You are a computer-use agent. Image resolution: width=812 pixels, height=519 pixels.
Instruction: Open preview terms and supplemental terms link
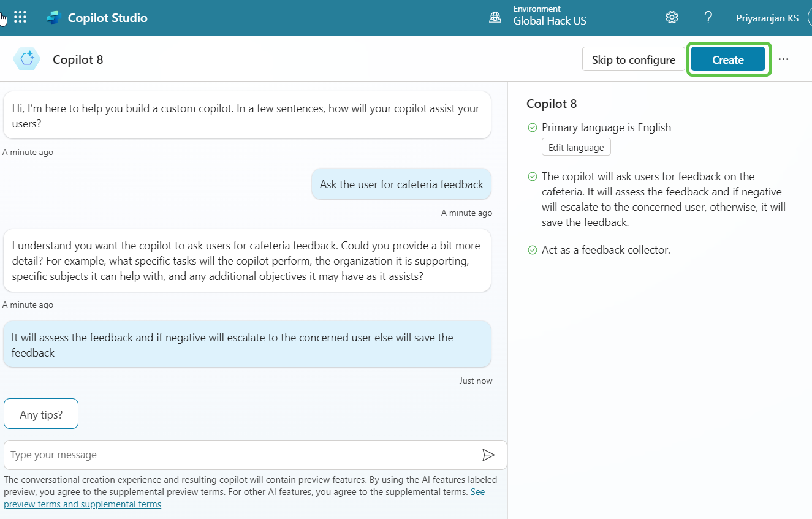(82, 504)
